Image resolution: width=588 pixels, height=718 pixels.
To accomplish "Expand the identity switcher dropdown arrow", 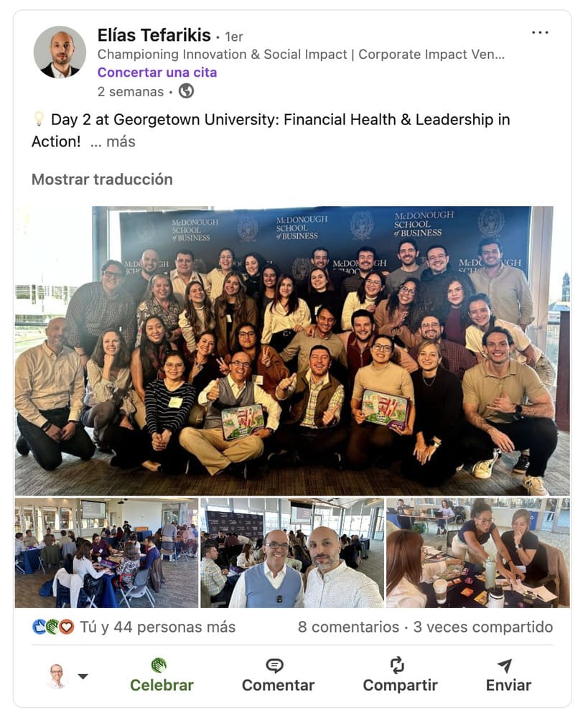I will pos(83,676).
